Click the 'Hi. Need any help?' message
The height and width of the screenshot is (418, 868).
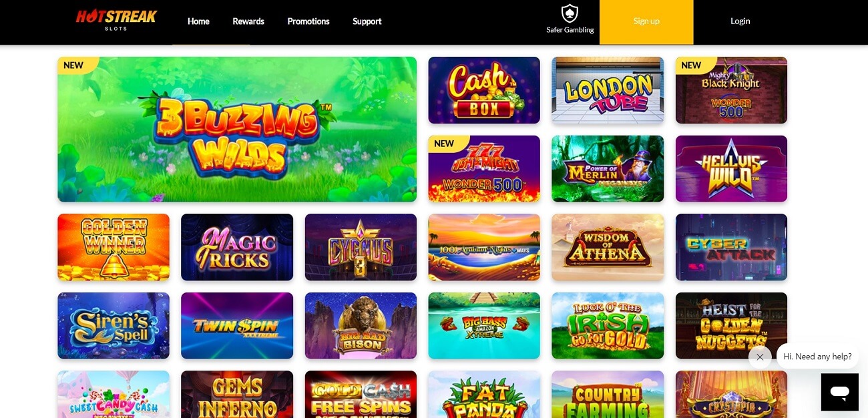(817, 357)
